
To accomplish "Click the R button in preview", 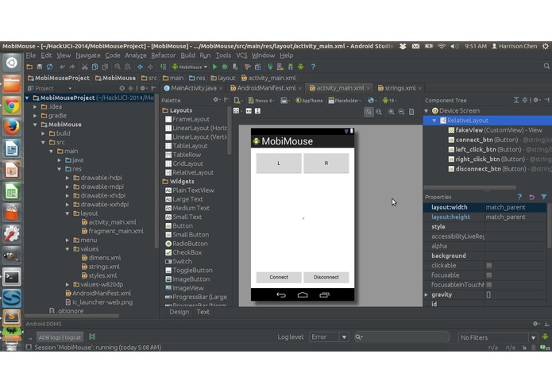I will point(326,163).
